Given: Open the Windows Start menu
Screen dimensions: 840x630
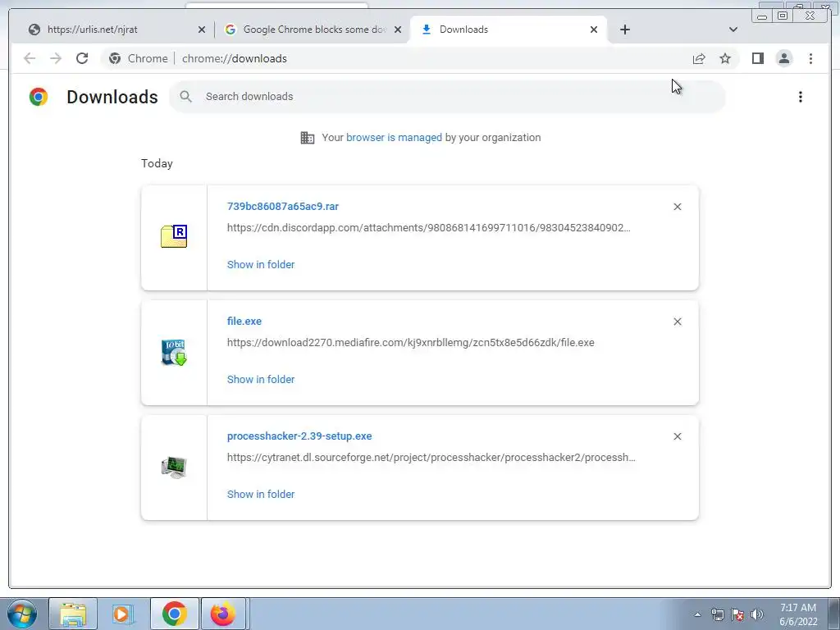Looking at the screenshot, I should [22, 614].
